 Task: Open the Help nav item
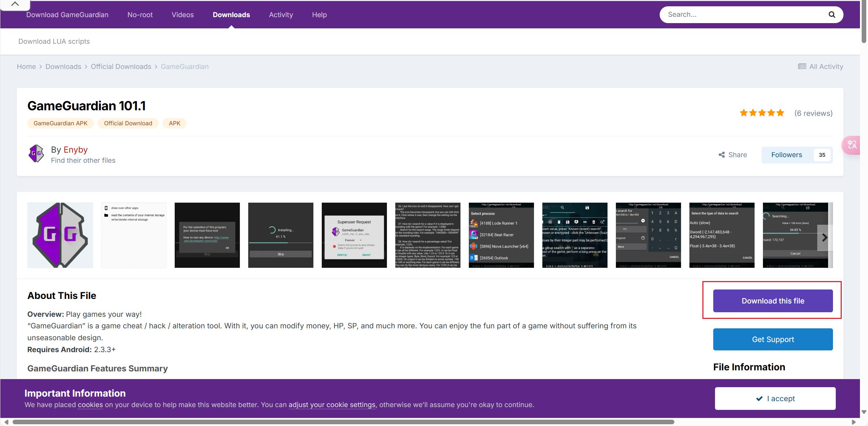tap(319, 15)
